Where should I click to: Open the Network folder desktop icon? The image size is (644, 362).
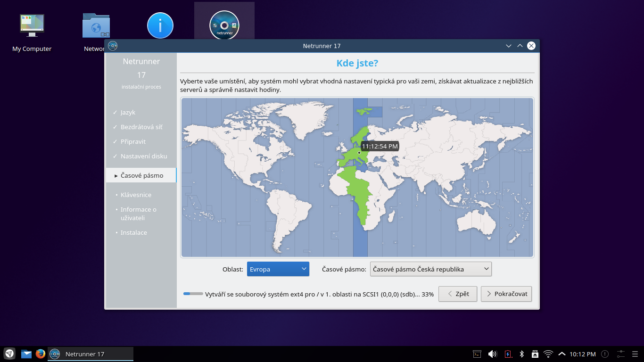pyautogui.click(x=96, y=26)
